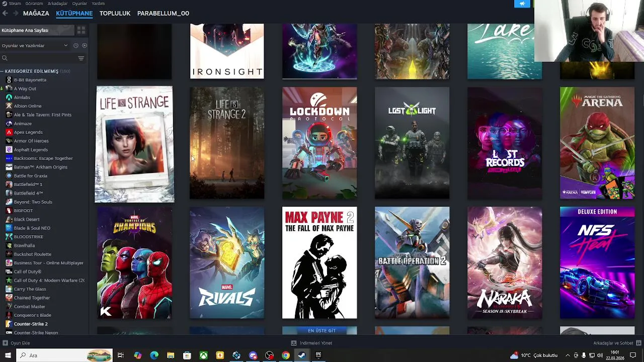
Task: Click the Steam taskbar icon
Action: [302, 355]
